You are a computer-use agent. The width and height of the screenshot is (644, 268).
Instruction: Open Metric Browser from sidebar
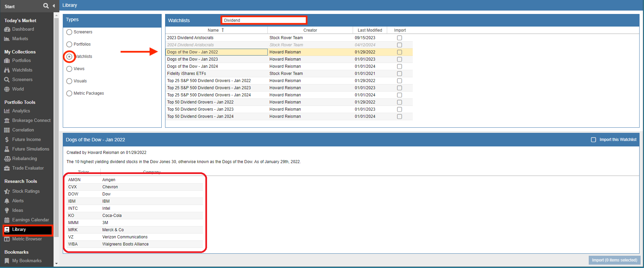[x=27, y=239]
